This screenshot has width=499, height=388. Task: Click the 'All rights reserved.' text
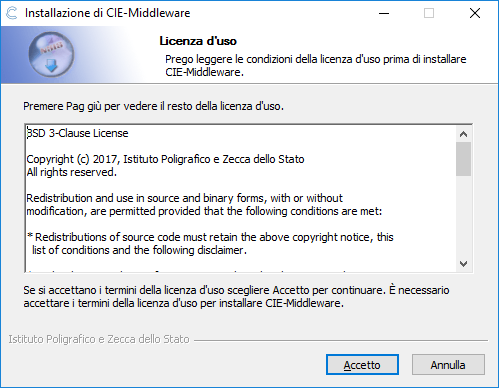[72, 172]
